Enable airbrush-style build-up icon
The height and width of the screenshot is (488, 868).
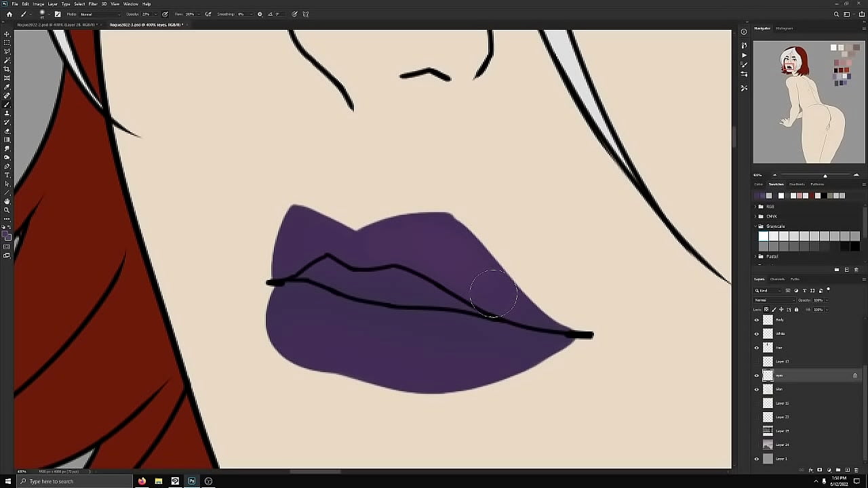point(208,14)
